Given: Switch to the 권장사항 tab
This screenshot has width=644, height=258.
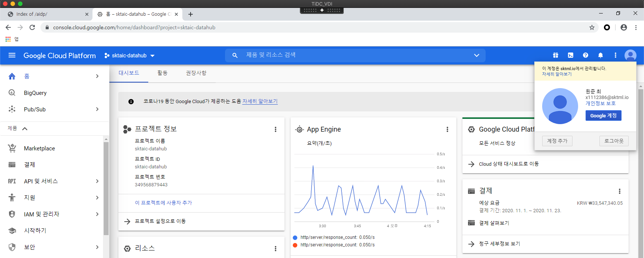Looking at the screenshot, I should pyautogui.click(x=196, y=73).
